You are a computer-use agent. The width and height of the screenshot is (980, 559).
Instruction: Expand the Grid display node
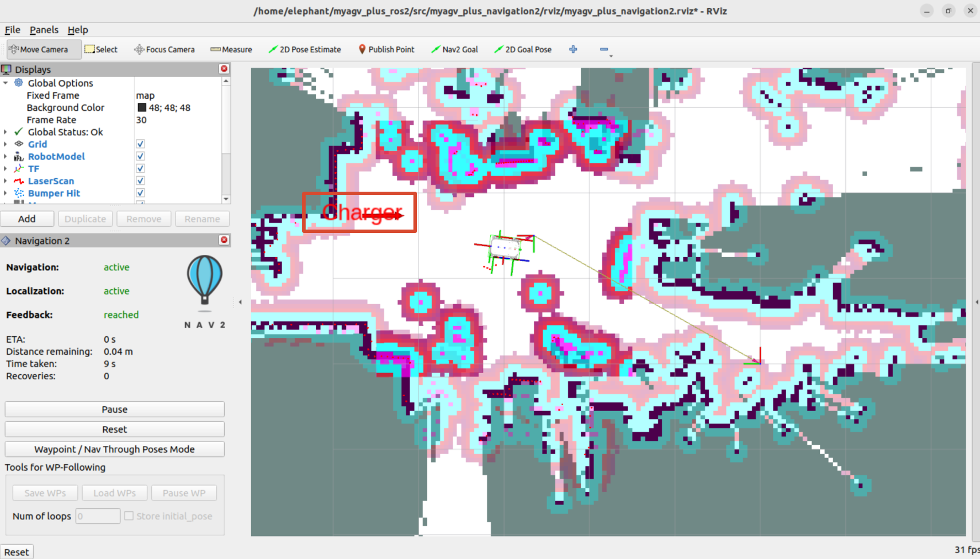click(6, 144)
